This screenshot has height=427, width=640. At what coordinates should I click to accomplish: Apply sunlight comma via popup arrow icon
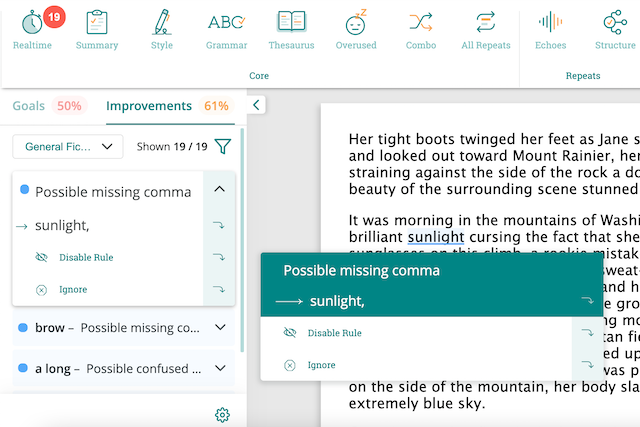point(588,301)
